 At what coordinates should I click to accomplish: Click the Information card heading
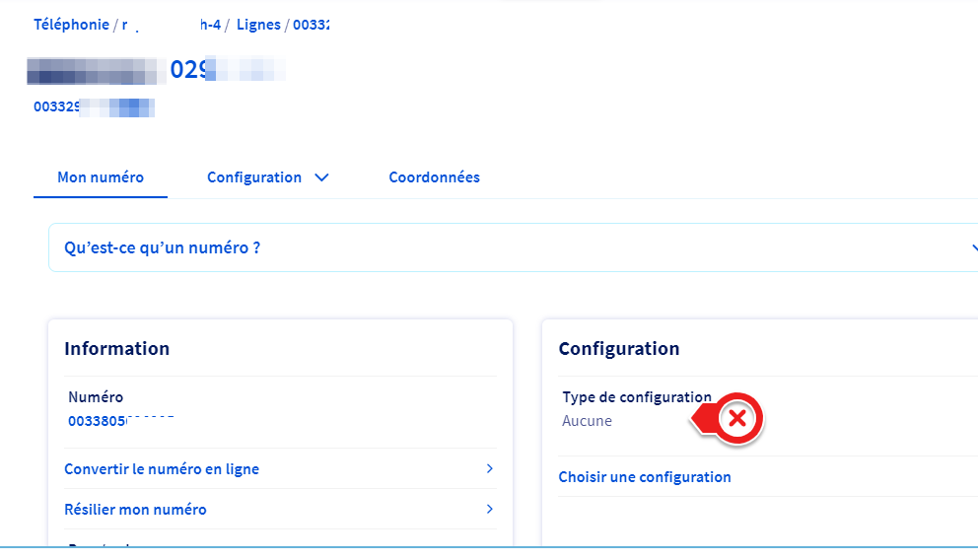[x=116, y=349]
